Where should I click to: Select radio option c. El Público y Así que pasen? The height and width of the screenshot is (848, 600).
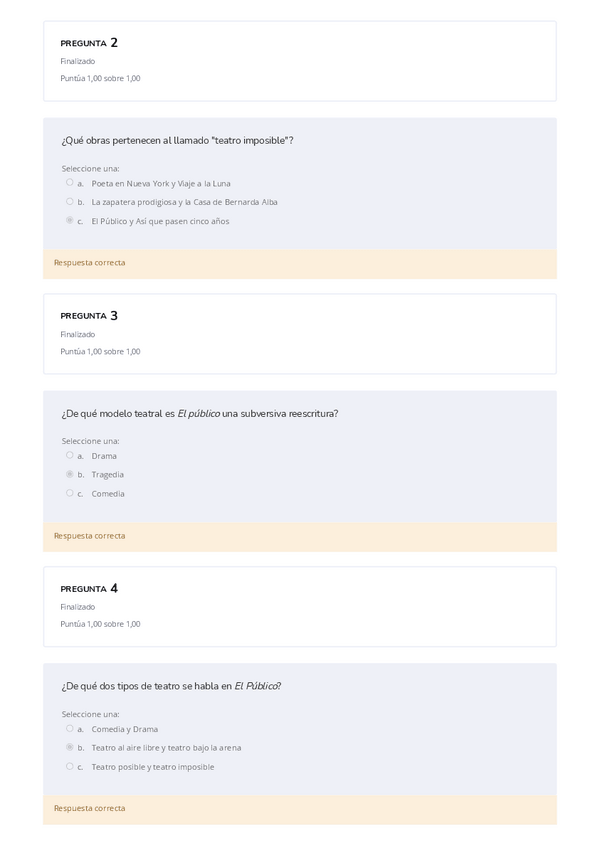[x=70, y=220]
